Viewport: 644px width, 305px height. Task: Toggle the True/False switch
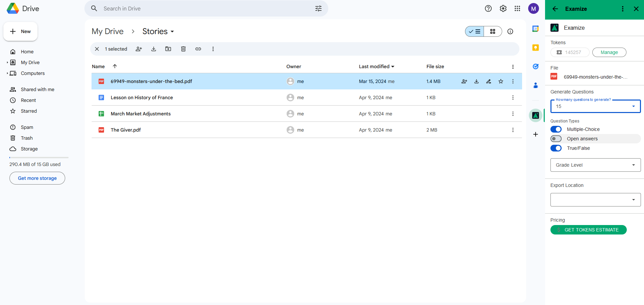556,148
